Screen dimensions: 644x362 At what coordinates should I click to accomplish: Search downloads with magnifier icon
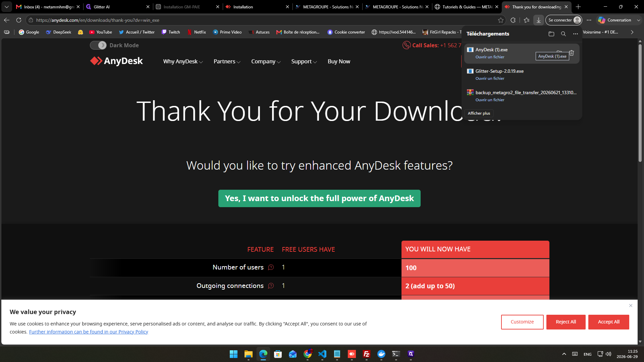[x=563, y=34]
